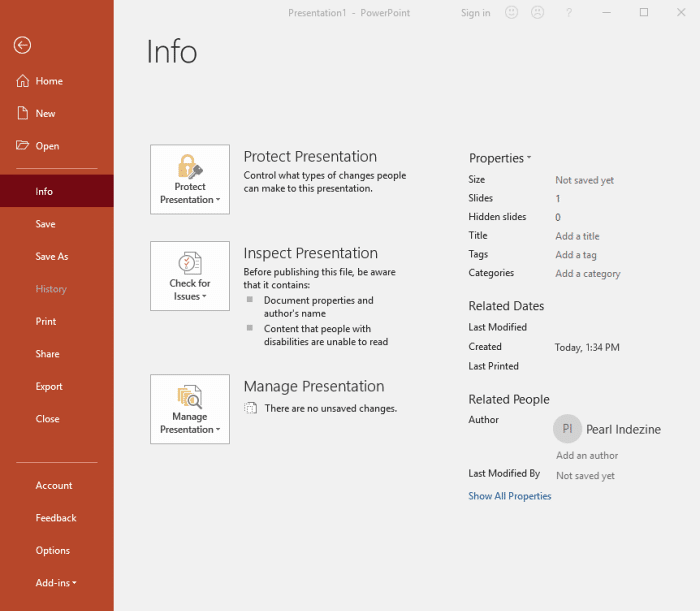The height and width of the screenshot is (611, 700).
Task: Click Pearl Indezine author avatar
Action: [x=567, y=429]
